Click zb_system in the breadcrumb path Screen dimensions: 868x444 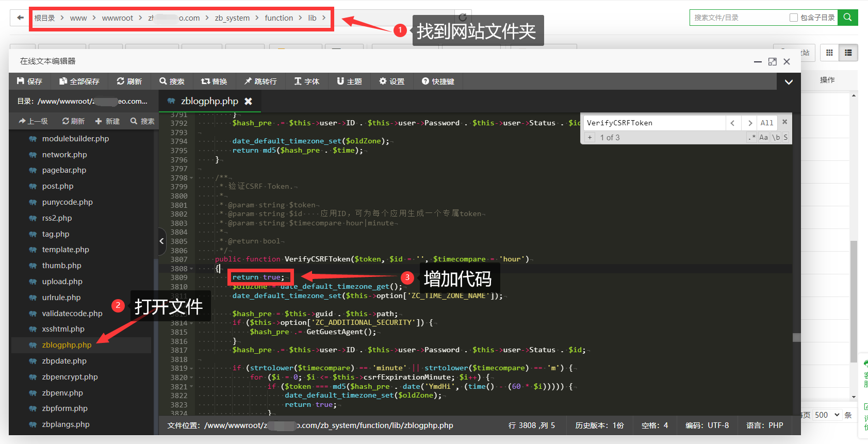click(x=232, y=18)
